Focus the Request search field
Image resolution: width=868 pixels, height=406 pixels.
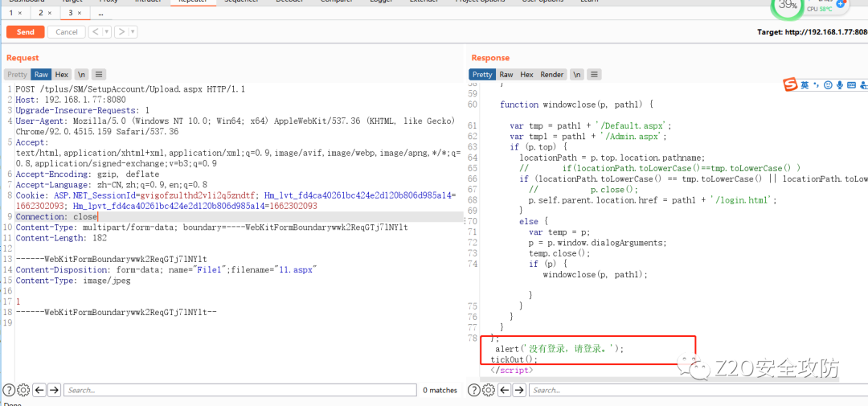240,390
